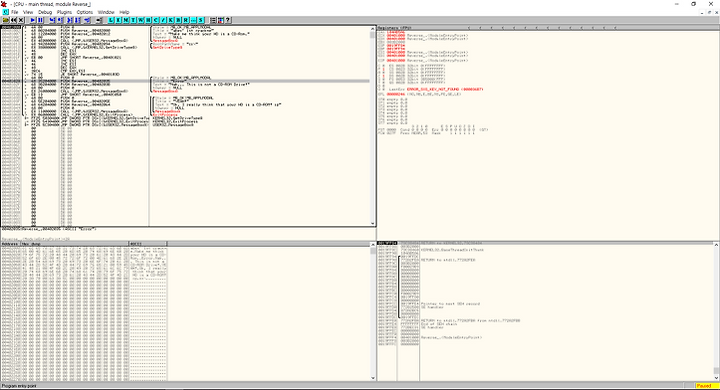Click stack pane scroll up arrow

click(x=716, y=245)
